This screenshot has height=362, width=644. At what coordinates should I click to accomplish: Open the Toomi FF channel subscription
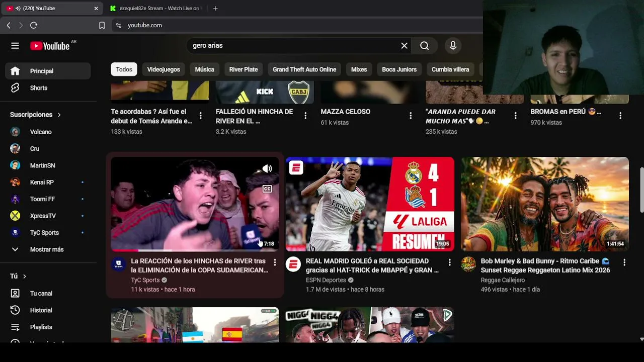(48, 199)
